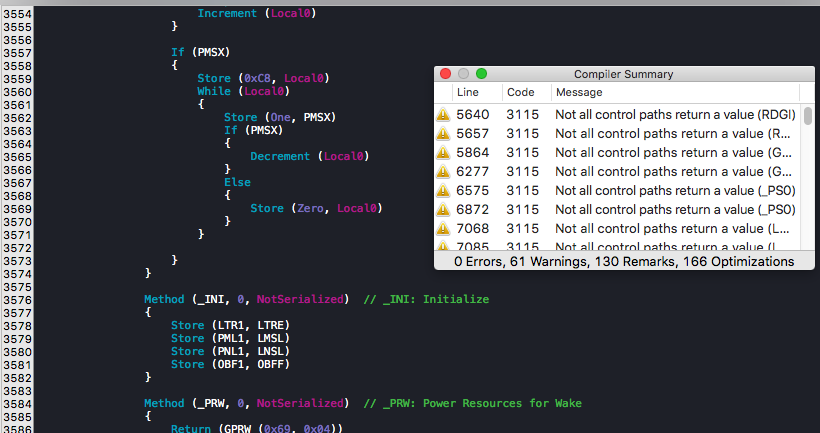Click the Store (0xC8, Local0) code line

pyautogui.click(x=263, y=78)
